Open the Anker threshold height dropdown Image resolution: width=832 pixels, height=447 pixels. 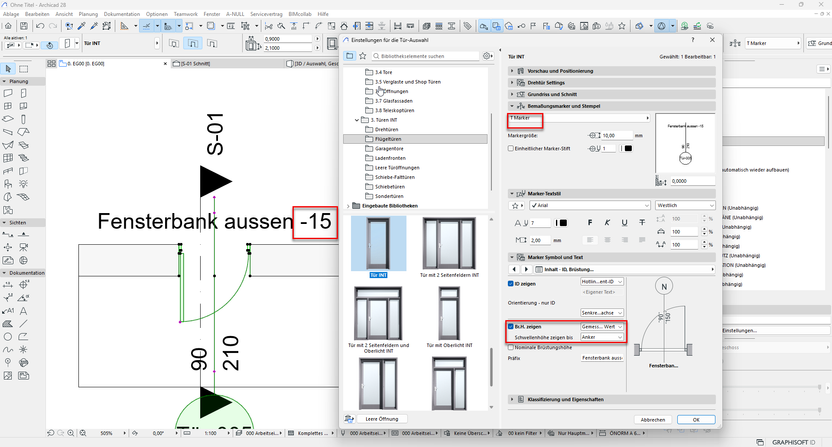[x=602, y=337]
